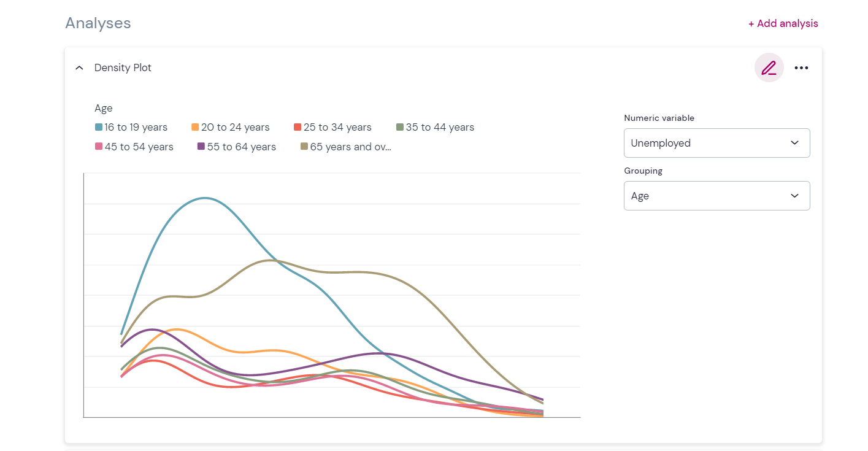Click the tan density curve at its peak
This screenshot has height=451, width=868.
coord(270,260)
